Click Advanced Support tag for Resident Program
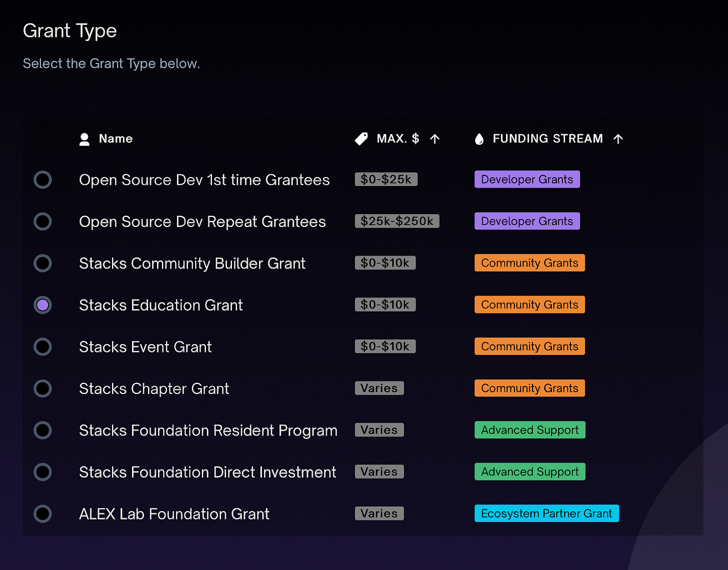Screen dimensions: 728x570 coord(530,430)
